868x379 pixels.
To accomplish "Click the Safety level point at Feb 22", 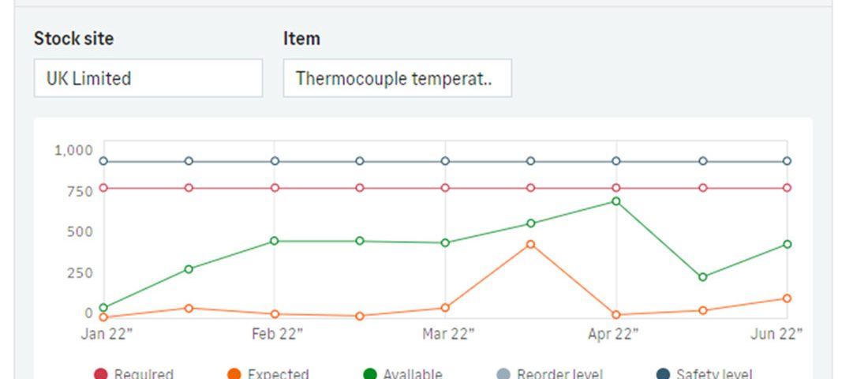I will click(275, 161).
